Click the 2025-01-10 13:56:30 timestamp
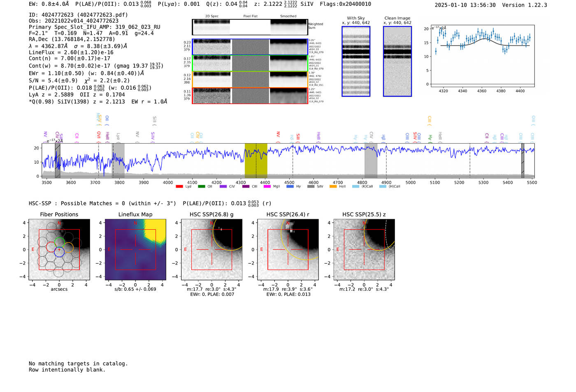576x392 pixels. (x=465, y=5)
